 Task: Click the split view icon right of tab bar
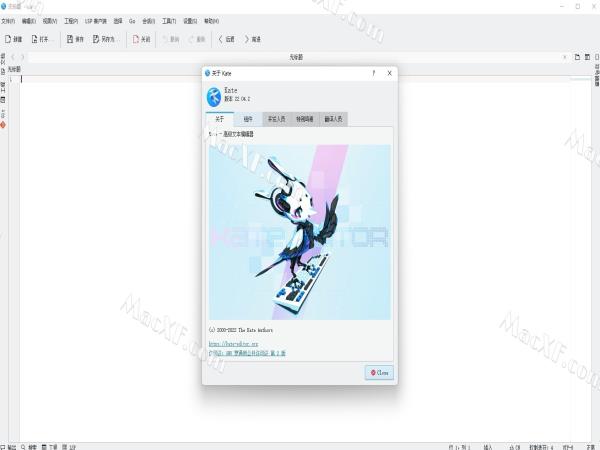tap(587, 57)
